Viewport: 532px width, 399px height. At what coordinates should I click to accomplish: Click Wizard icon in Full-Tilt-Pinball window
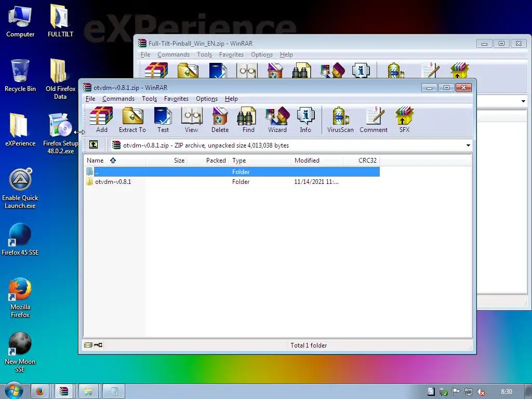point(332,70)
